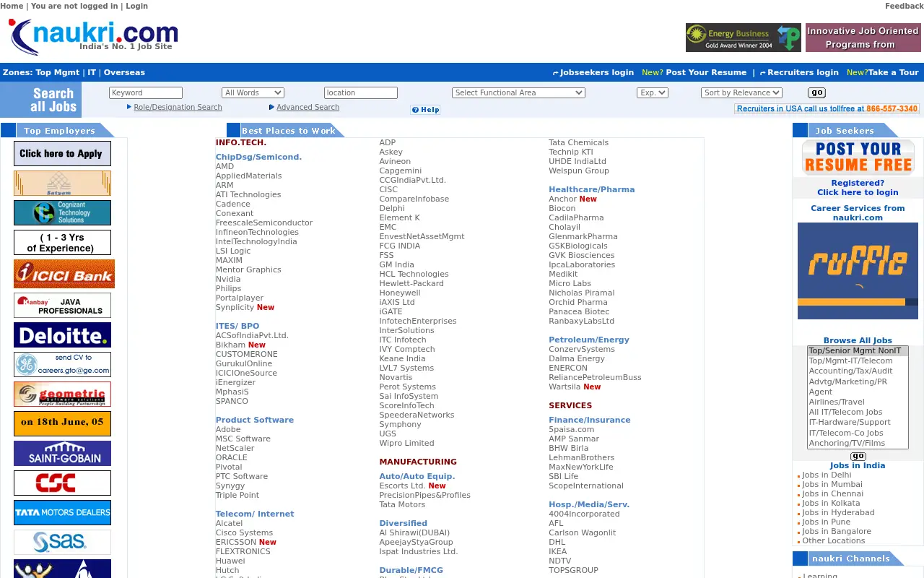
Task: Click the Satyam employer logo
Action: point(62,184)
